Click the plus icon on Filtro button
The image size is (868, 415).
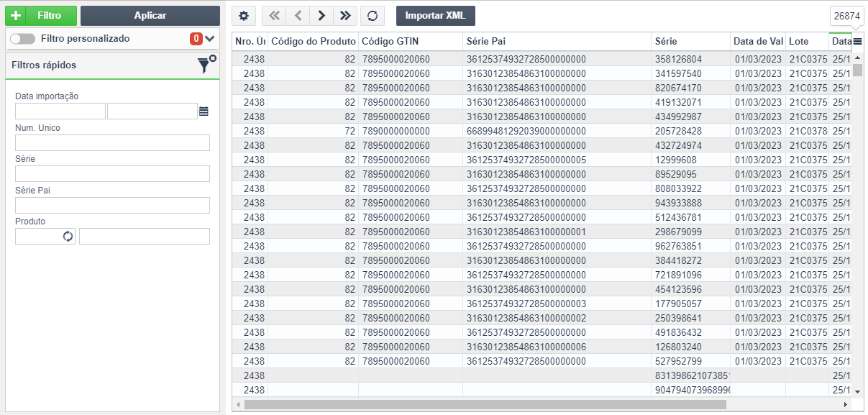pyautogui.click(x=17, y=15)
